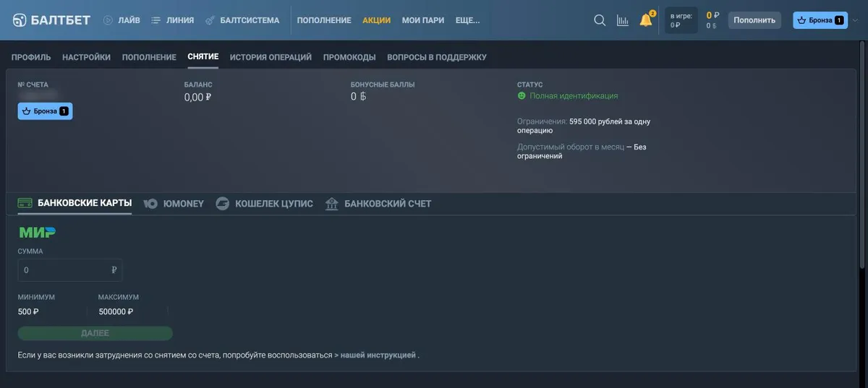Expand the account dropdown chevron in header
The height and width of the screenshot is (388, 868).
click(x=855, y=20)
